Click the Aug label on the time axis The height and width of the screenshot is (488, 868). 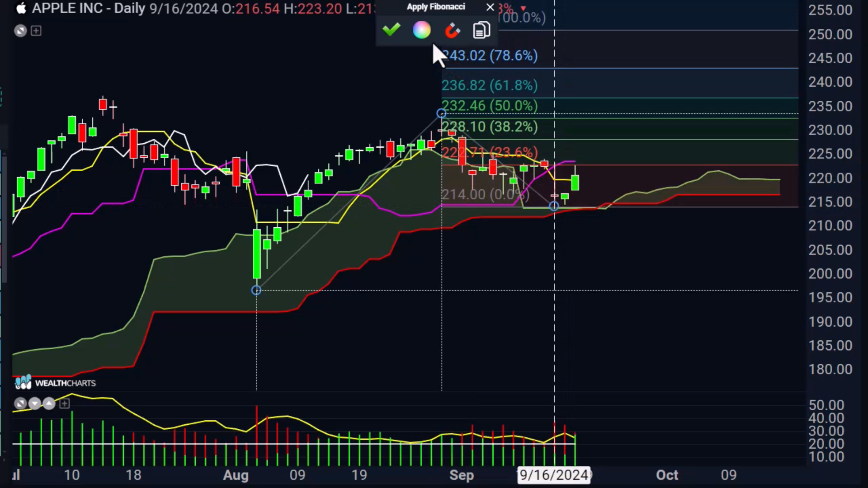(x=236, y=475)
